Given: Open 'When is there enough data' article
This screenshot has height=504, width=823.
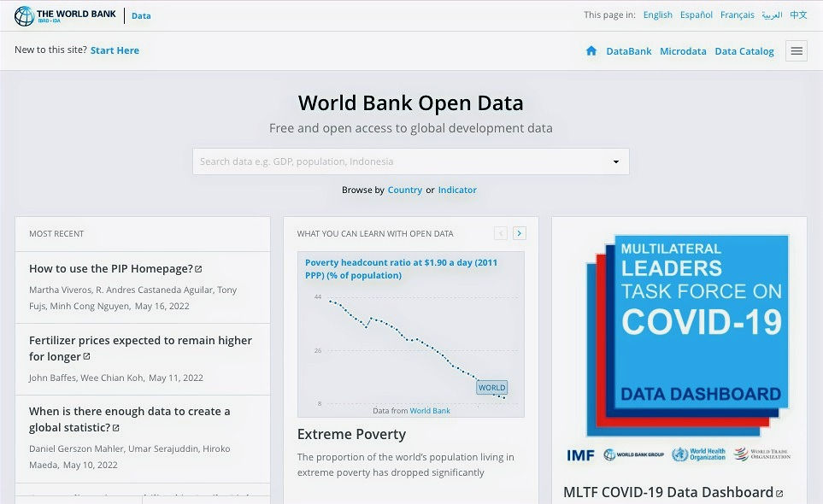Looking at the screenshot, I should [x=129, y=419].
